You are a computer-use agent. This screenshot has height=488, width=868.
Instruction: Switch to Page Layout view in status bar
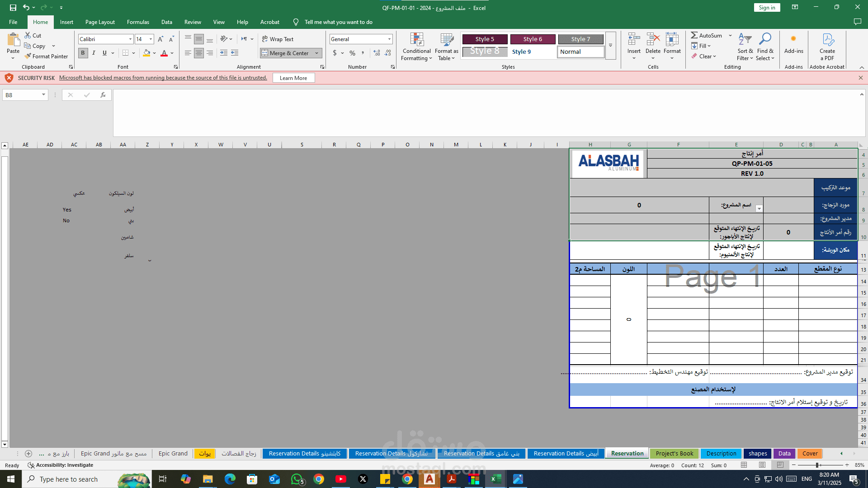pos(762,465)
